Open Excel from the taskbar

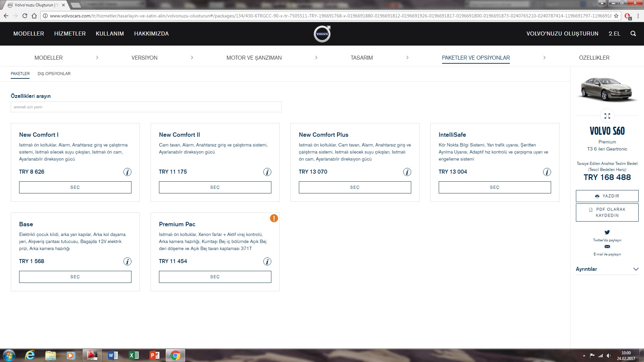tap(134, 355)
